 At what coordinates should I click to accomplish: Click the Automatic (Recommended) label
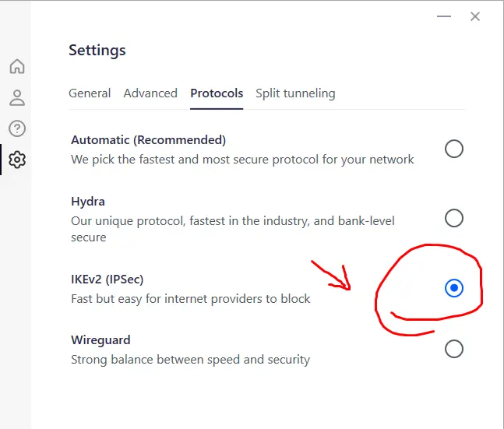pyautogui.click(x=149, y=140)
